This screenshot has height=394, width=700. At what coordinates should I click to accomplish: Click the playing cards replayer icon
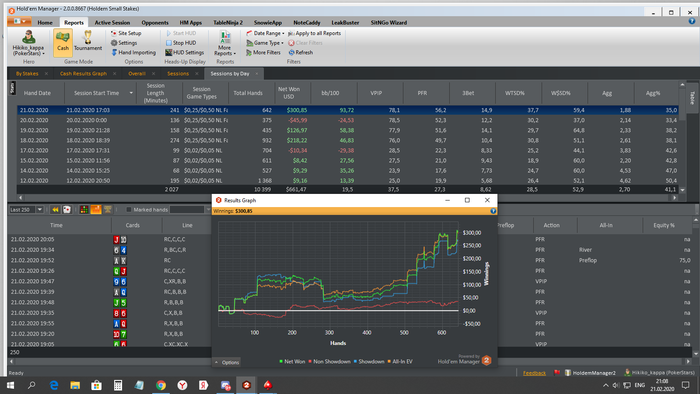(x=67, y=209)
